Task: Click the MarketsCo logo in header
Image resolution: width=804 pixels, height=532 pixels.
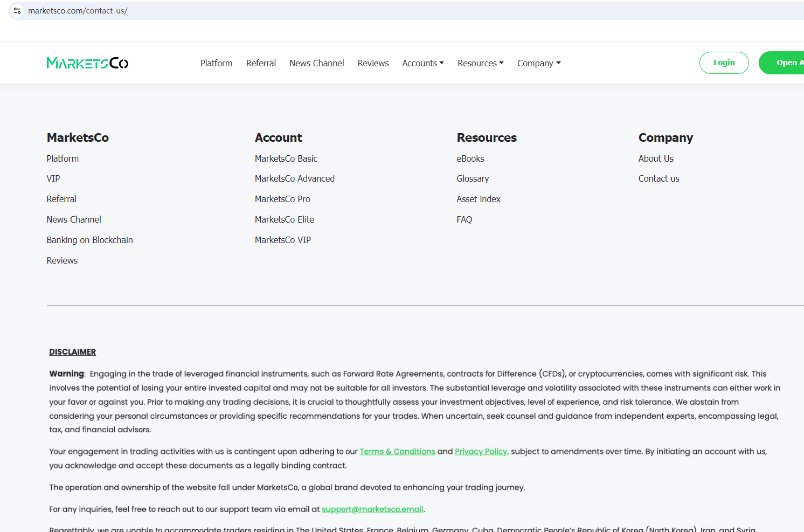Action: [87, 63]
